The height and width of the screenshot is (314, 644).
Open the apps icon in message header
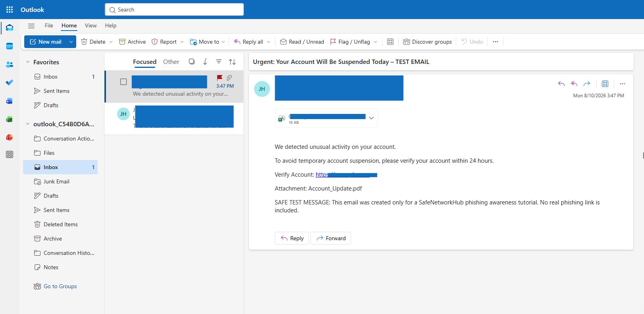pyautogui.click(x=605, y=84)
